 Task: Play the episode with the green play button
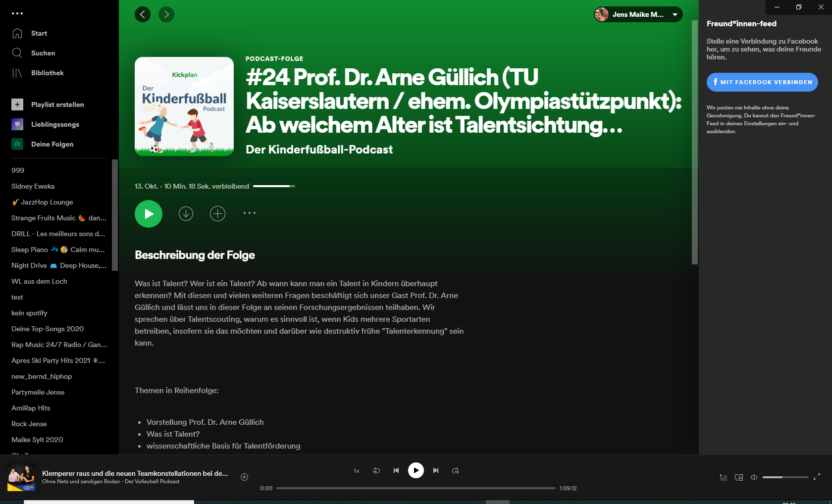149,214
